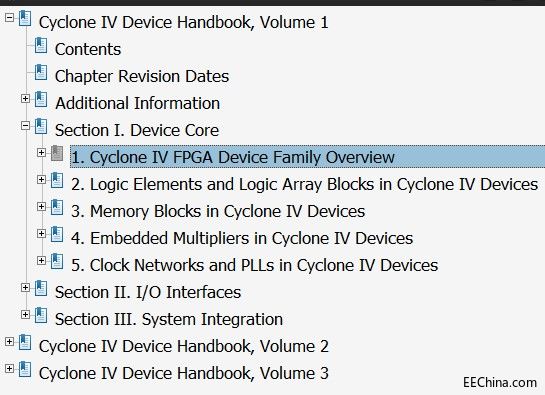Expand Section II. I/O Interfaces
Viewport: 545px width, 395px height.
coord(25,288)
